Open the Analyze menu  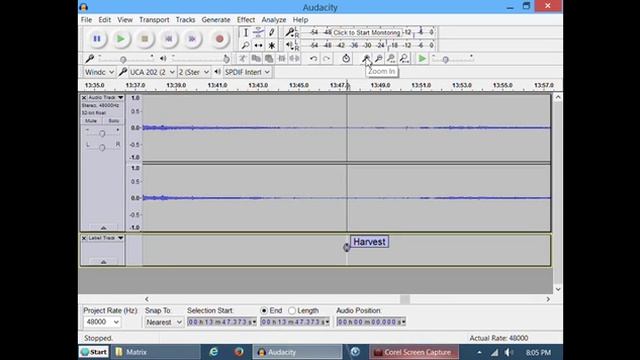pyautogui.click(x=273, y=20)
